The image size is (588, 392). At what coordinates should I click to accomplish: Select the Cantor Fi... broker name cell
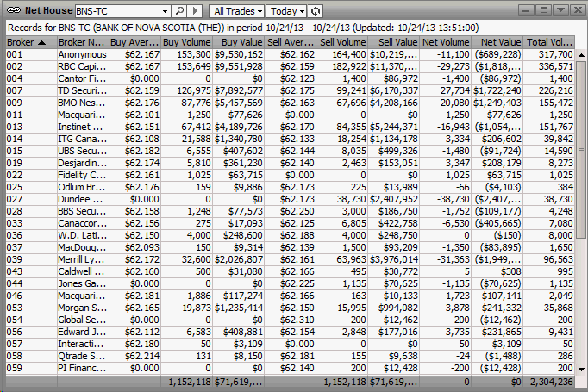(82, 78)
